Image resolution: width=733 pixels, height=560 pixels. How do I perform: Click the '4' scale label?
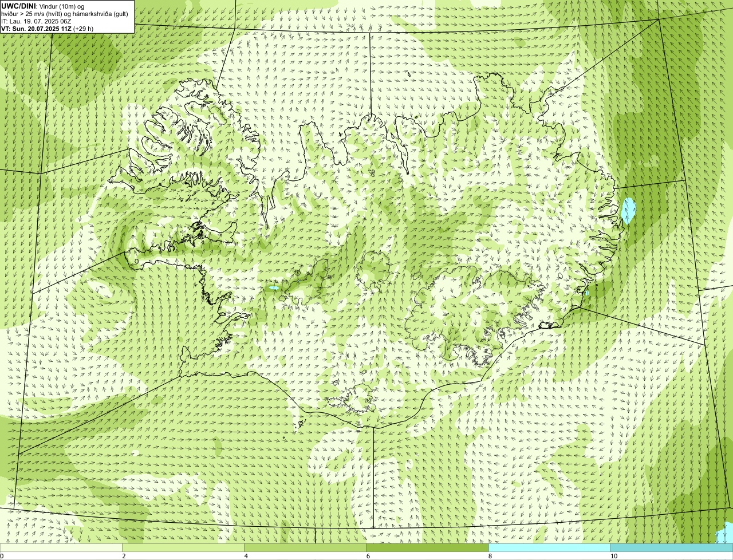(246, 556)
